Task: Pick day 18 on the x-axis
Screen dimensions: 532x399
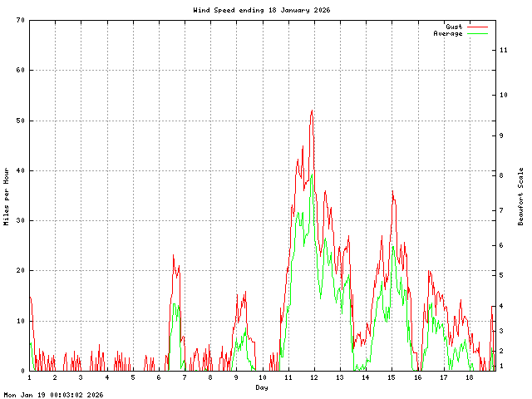Action: coord(469,378)
